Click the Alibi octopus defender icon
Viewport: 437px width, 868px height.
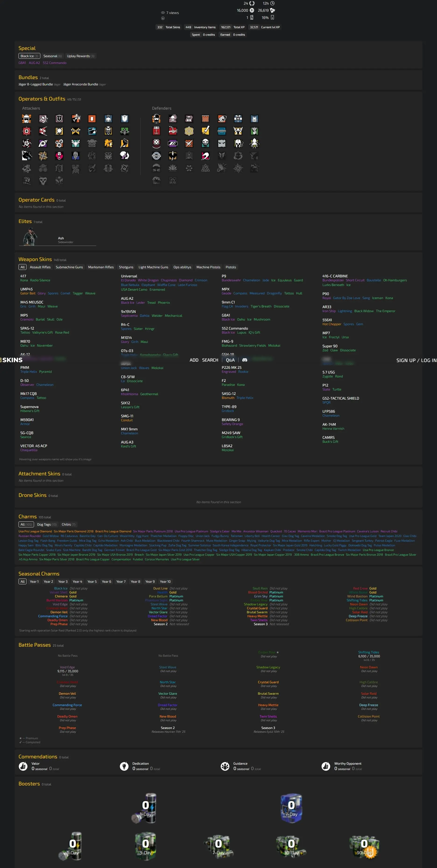tap(254, 143)
